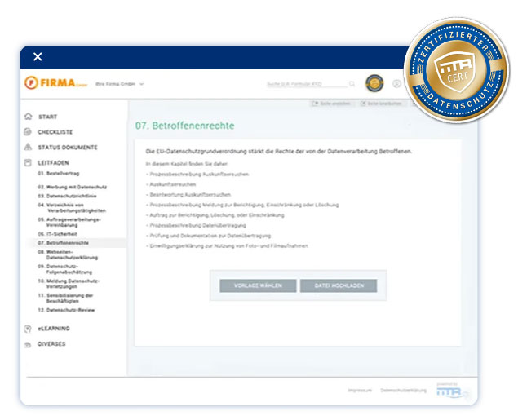Screen dimensions: 518x420
Task: Click the Seite bearbeiten button
Action: (x=381, y=104)
